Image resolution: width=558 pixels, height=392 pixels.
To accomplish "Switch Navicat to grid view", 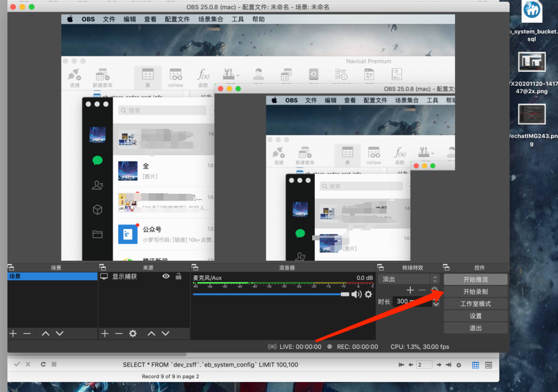I will (x=475, y=365).
